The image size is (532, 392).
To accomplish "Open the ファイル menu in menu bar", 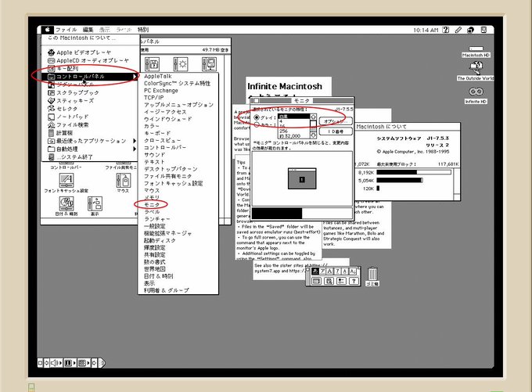I will 66,30.
